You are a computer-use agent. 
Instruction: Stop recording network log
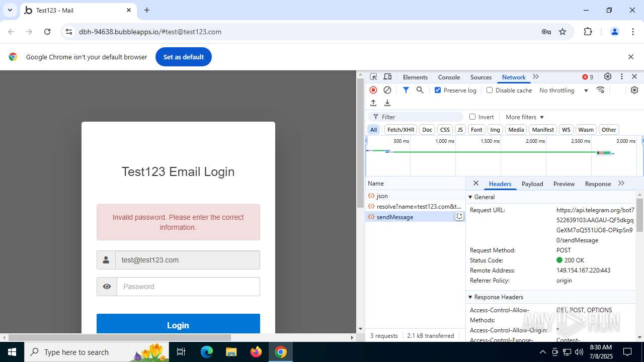click(x=373, y=90)
